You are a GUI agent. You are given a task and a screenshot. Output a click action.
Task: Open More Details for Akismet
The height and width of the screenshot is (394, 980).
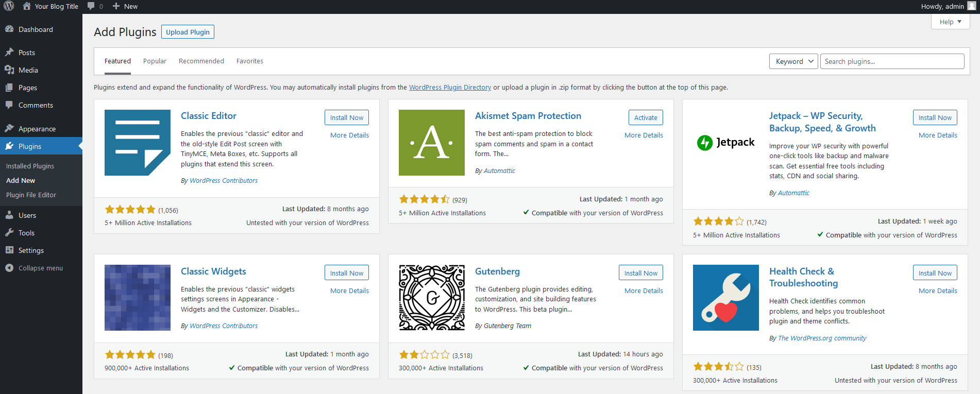(x=644, y=135)
